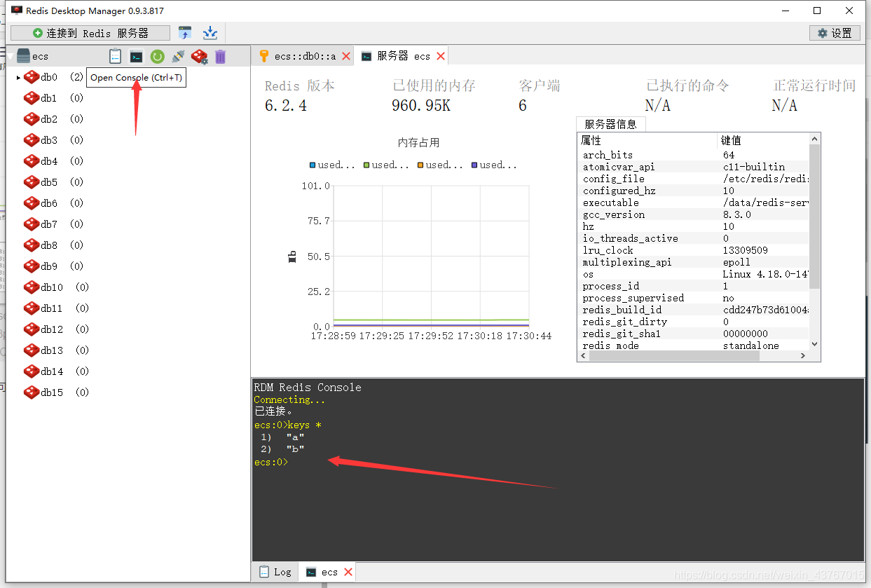
Task: Click the Redis version value 6.2.4
Action: pyautogui.click(x=285, y=106)
